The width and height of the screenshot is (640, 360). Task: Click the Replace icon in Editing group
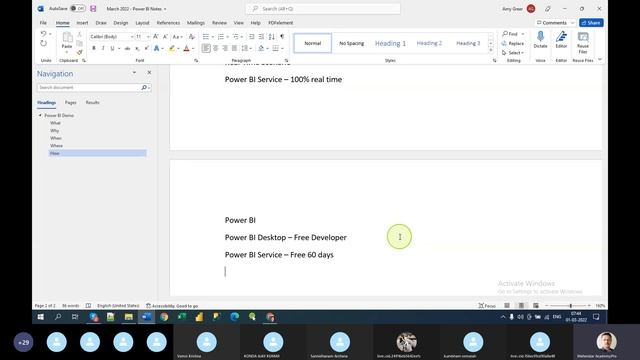[x=513, y=43]
